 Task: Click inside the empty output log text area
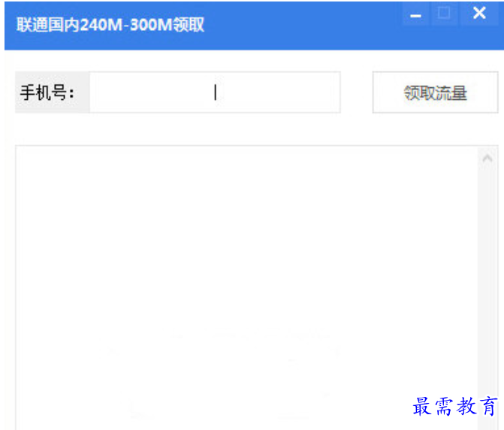(x=246, y=288)
